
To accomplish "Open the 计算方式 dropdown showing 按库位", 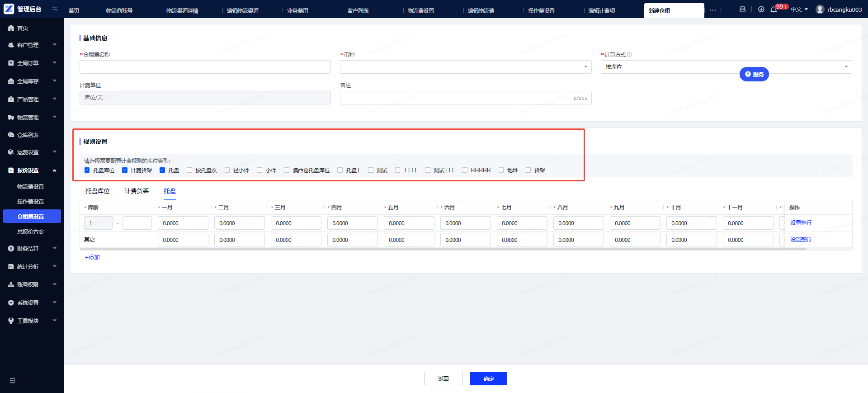I will [726, 67].
